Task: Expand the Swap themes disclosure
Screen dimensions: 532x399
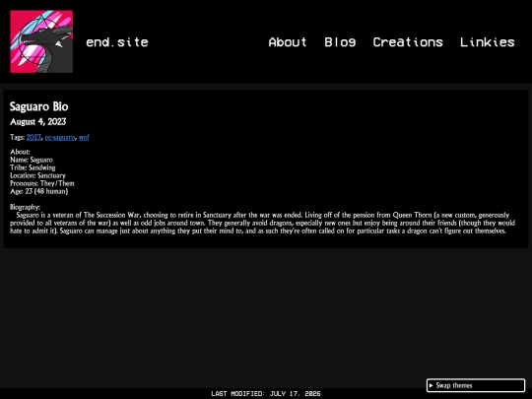Action: click(476, 385)
